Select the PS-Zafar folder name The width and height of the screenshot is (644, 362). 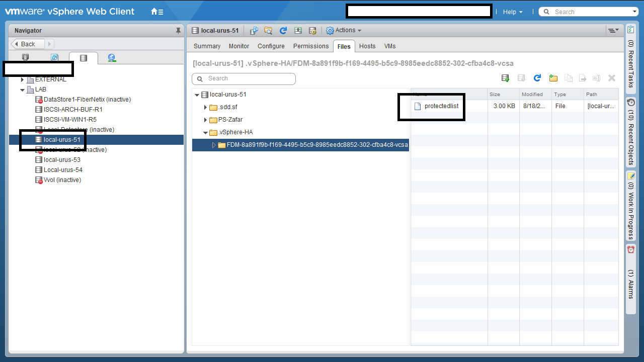(230, 120)
